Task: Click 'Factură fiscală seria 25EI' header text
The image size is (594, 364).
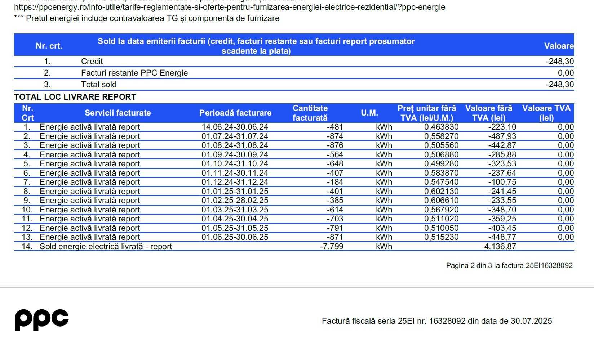Action: (x=437, y=321)
